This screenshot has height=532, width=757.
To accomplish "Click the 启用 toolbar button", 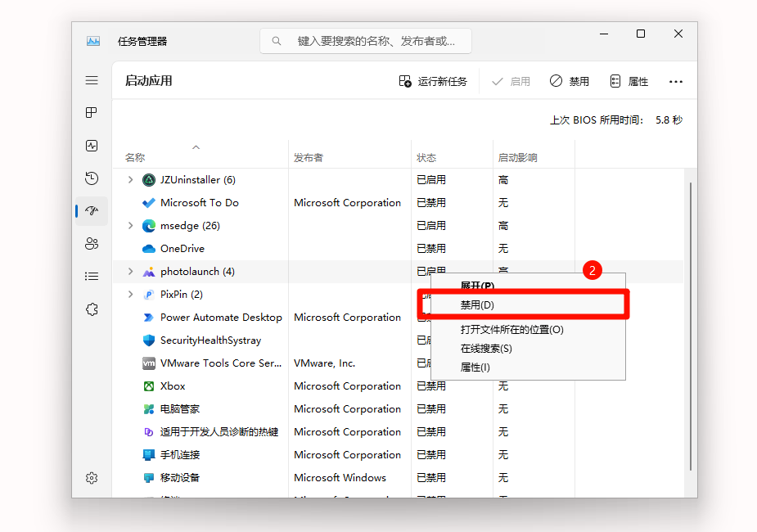I will pos(511,81).
